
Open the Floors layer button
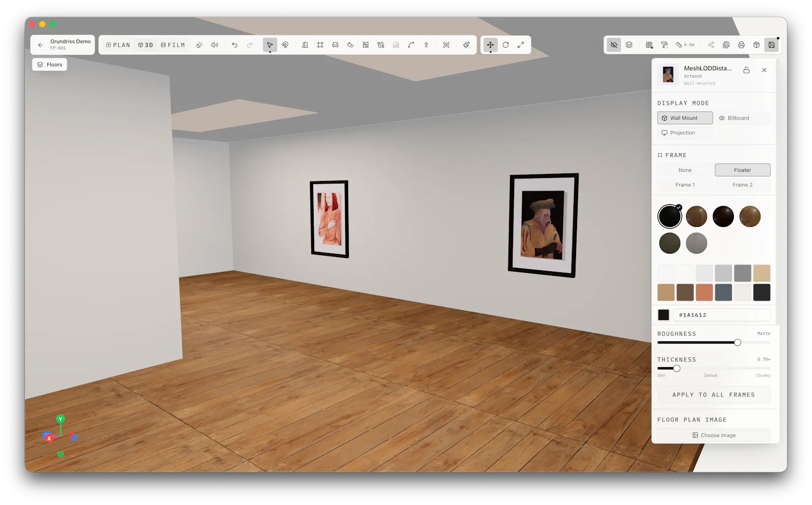50,64
